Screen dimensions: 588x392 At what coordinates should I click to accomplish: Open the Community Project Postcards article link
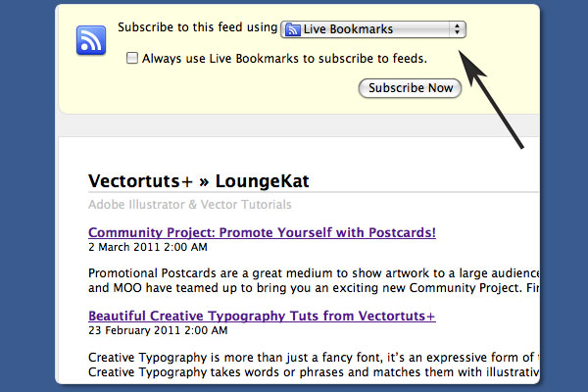262,232
